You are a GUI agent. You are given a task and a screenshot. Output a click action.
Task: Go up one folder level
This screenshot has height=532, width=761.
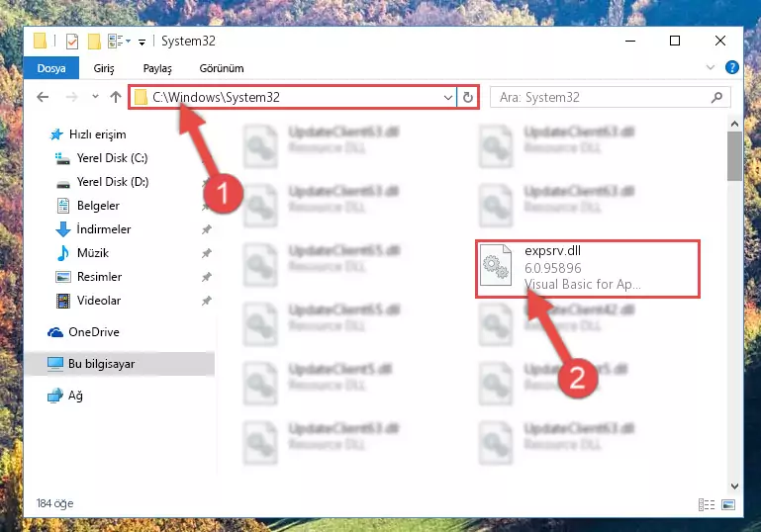coord(116,97)
